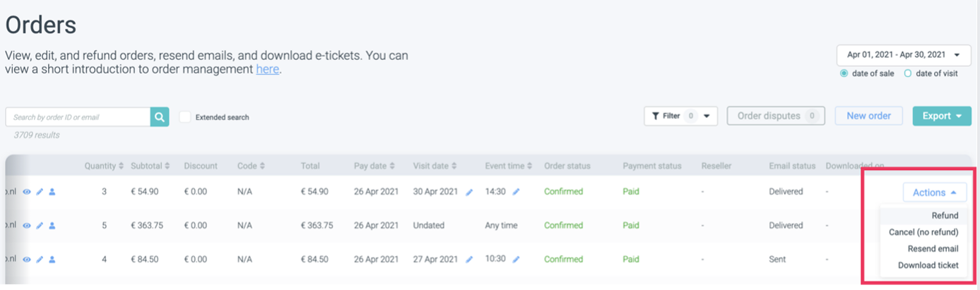Viewport: 980px width, 290px height.
Task: Select the date of visit radio button
Action: coord(908,73)
